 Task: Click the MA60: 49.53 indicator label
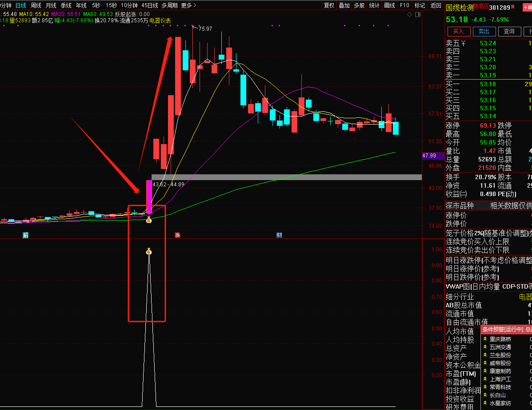pos(98,14)
